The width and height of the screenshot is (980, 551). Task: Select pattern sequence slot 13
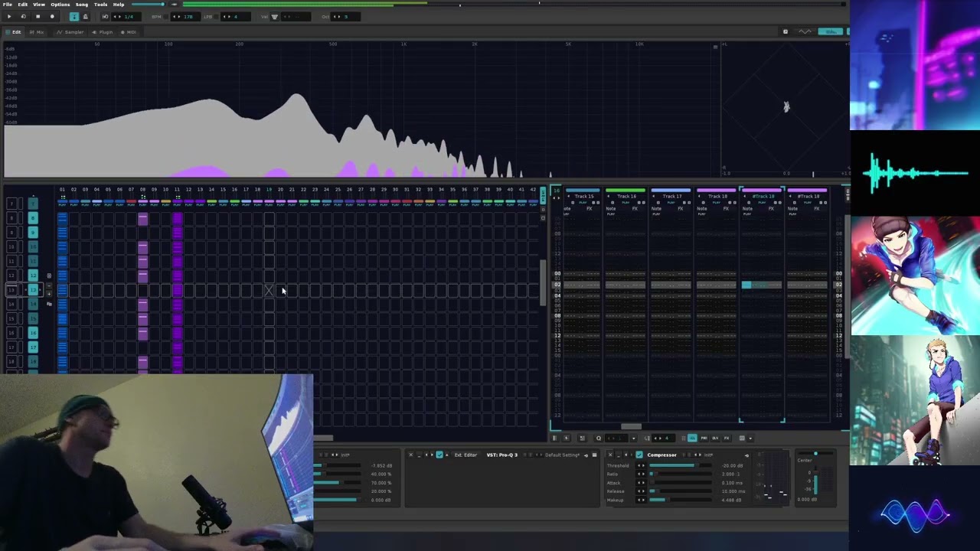coord(11,290)
